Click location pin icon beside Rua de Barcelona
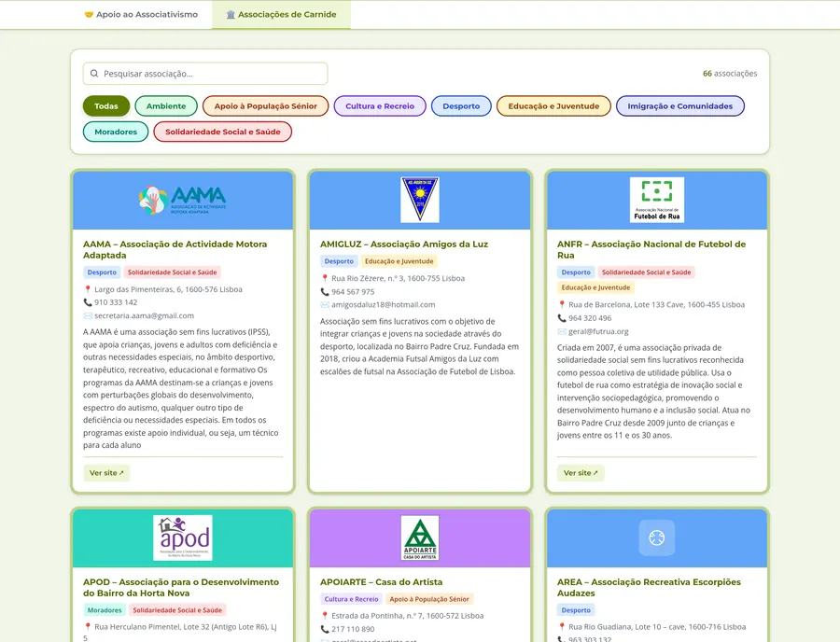The image size is (840, 642). coord(562,304)
